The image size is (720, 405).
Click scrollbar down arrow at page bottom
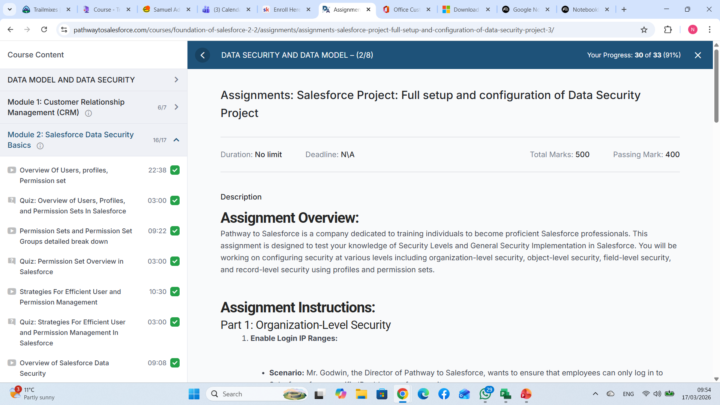[x=716, y=379]
